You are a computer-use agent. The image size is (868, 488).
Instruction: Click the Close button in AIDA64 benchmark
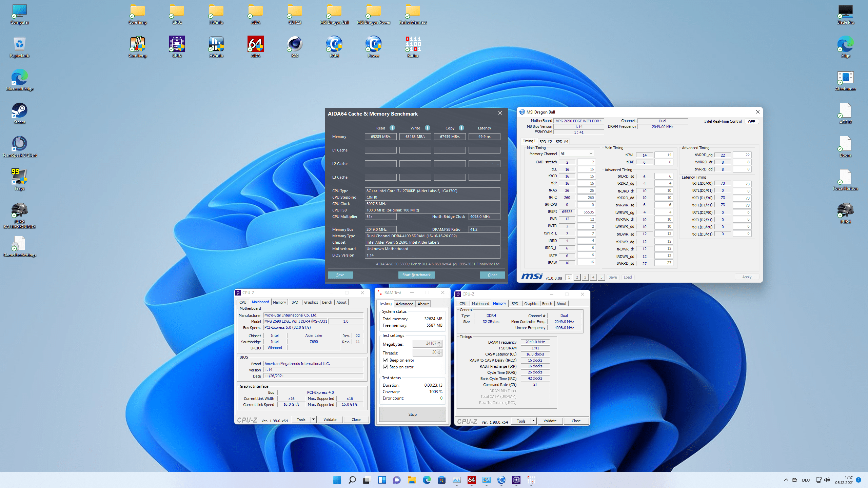pos(492,275)
